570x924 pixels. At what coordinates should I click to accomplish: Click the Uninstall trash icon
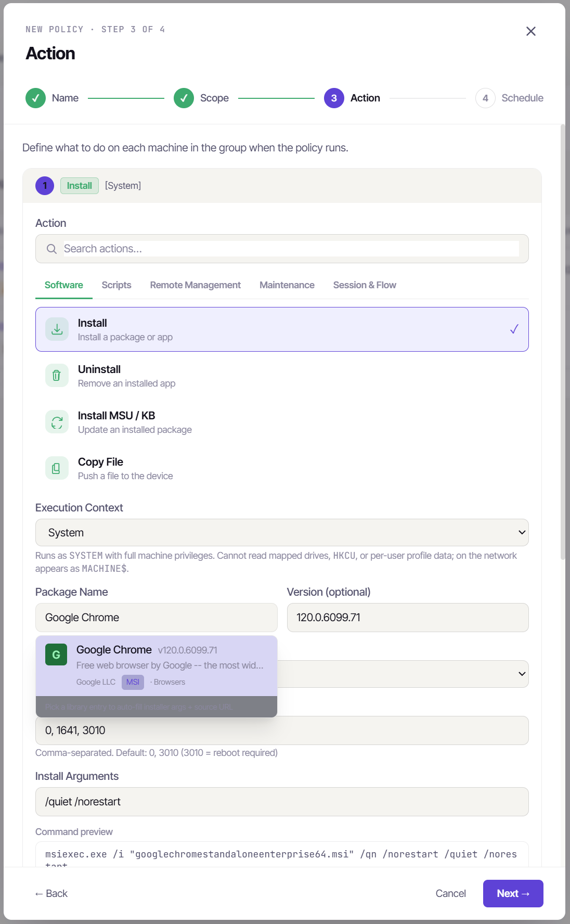coord(57,376)
